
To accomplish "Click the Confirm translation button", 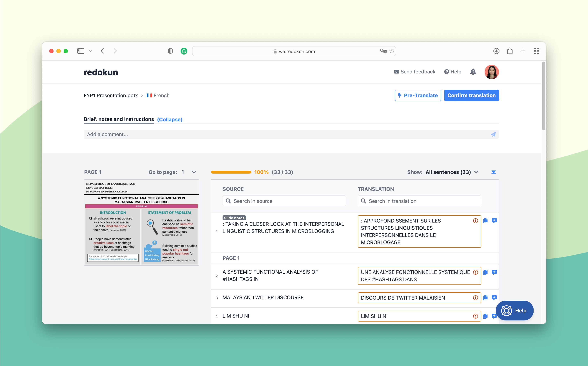I will click(x=471, y=95).
